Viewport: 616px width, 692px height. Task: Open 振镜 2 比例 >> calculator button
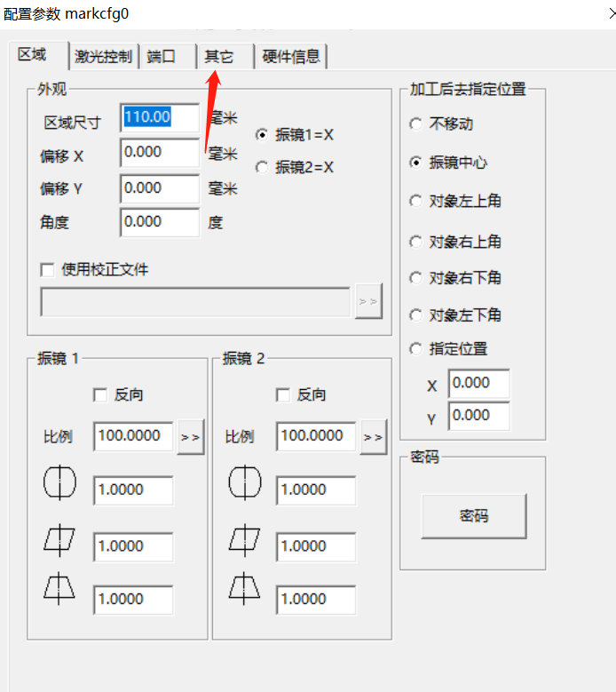[x=374, y=437]
